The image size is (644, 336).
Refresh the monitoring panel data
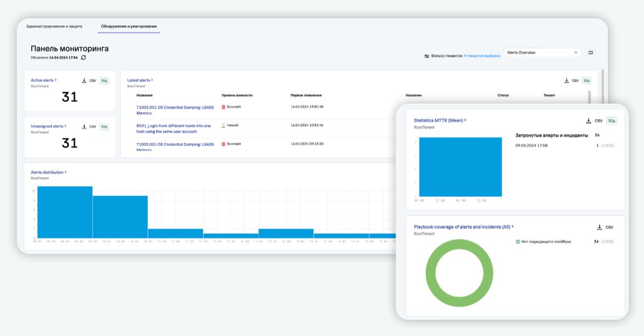tap(84, 58)
